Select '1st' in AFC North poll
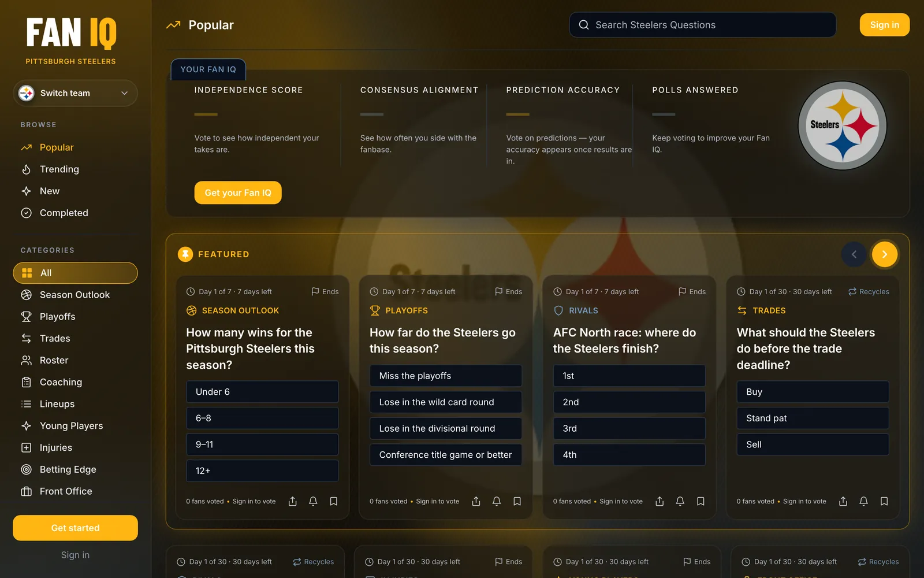This screenshot has width=924, height=578. tap(629, 376)
